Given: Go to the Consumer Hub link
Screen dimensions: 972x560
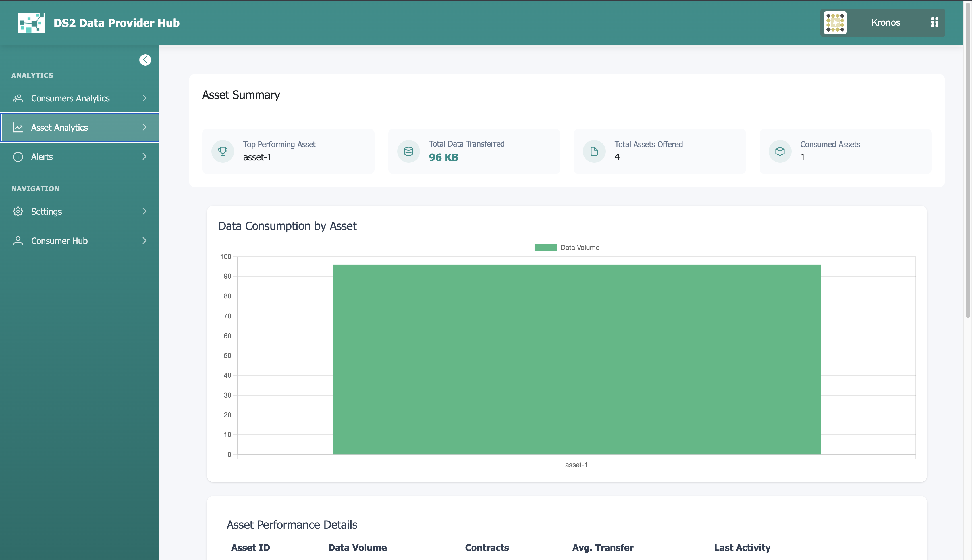Looking at the screenshot, I should [59, 241].
